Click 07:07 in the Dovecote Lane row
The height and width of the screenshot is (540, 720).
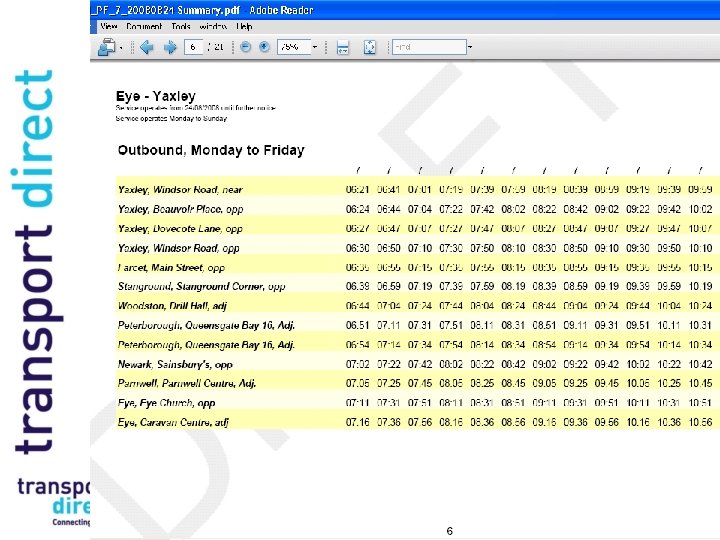click(x=420, y=229)
